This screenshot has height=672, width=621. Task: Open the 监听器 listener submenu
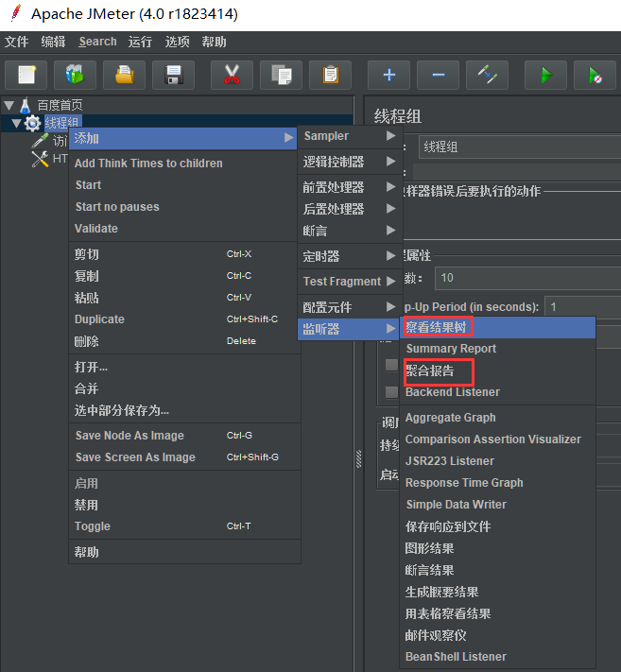(x=350, y=329)
